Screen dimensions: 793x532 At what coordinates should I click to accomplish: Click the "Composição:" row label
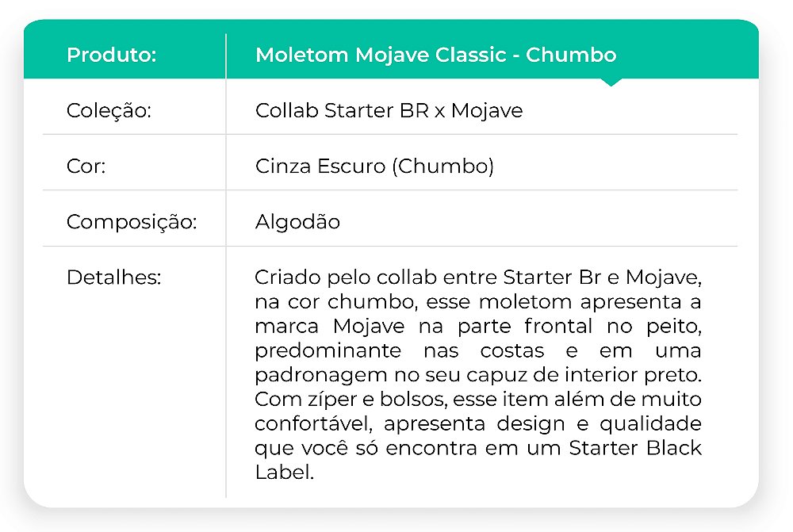click(x=131, y=222)
